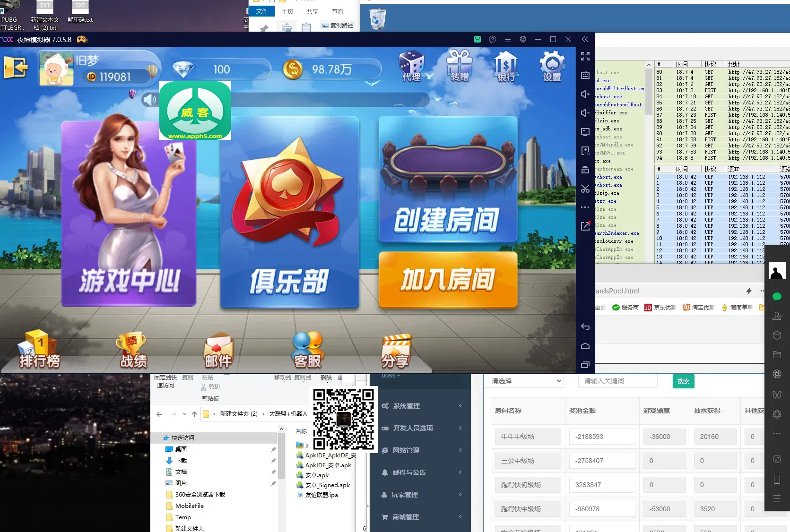Viewport: 790px width, 532px height.
Task: Open the 转赠 gift icon
Action: pyautogui.click(x=460, y=67)
